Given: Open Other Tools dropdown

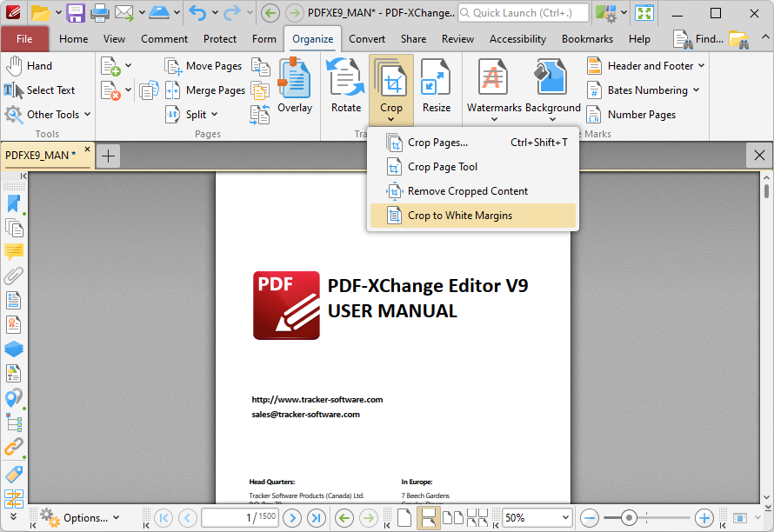Looking at the screenshot, I should pyautogui.click(x=48, y=115).
